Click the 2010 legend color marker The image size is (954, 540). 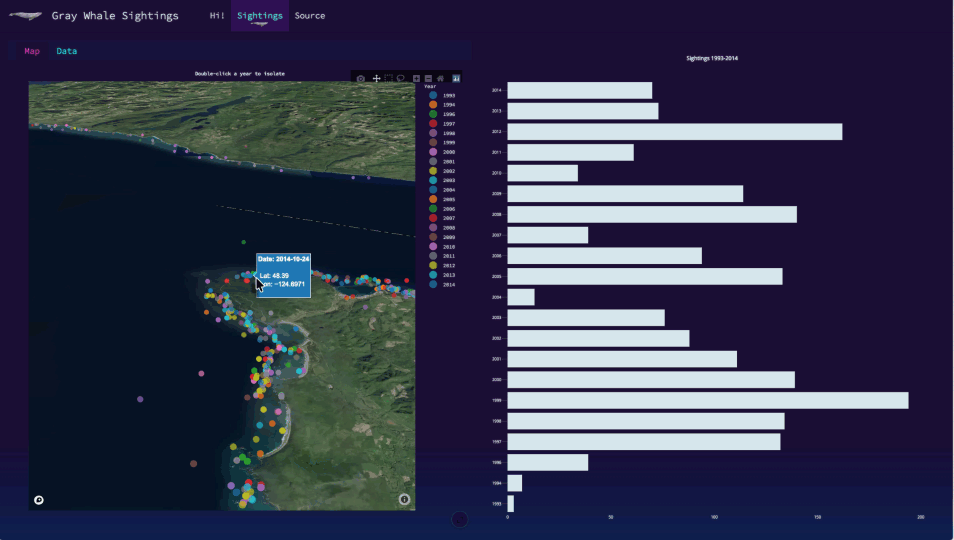(433, 246)
